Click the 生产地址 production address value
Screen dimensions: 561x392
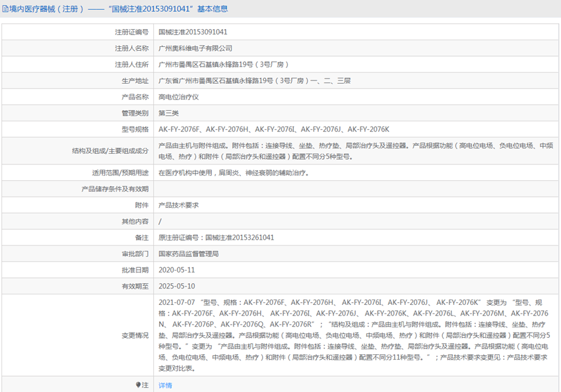254,81
